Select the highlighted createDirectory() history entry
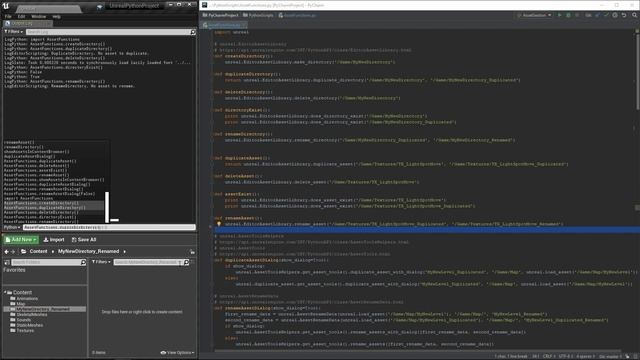Image resolution: width=640 pixels, height=360 pixels. click(x=53, y=203)
